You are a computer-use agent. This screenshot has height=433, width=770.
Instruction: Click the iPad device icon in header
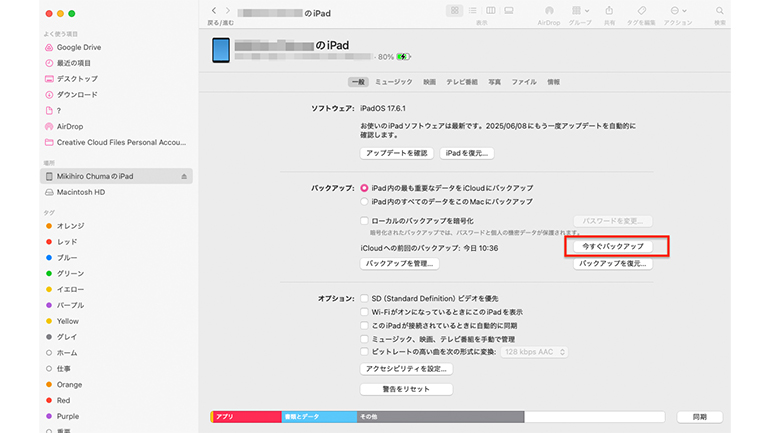click(x=221, y=50)
